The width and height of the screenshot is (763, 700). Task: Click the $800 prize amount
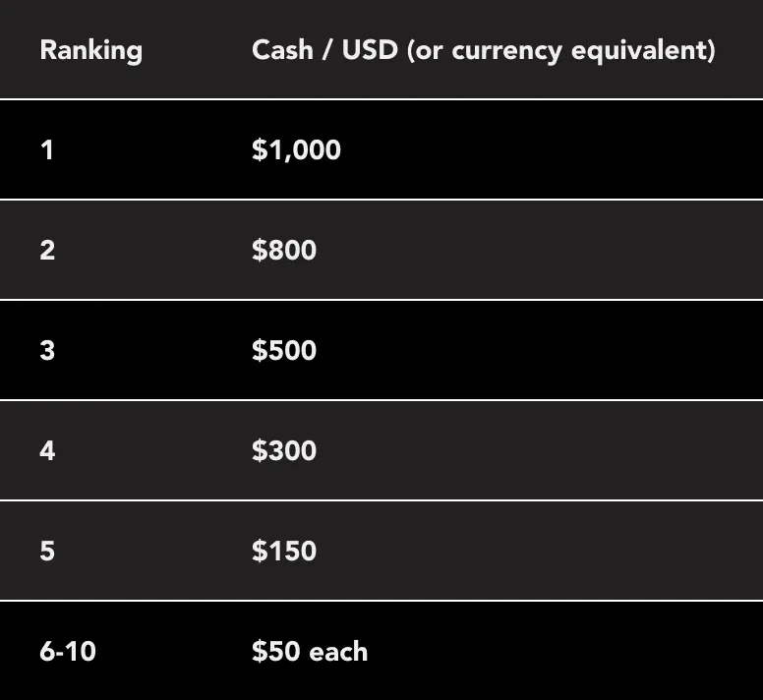tap(284, 251)
